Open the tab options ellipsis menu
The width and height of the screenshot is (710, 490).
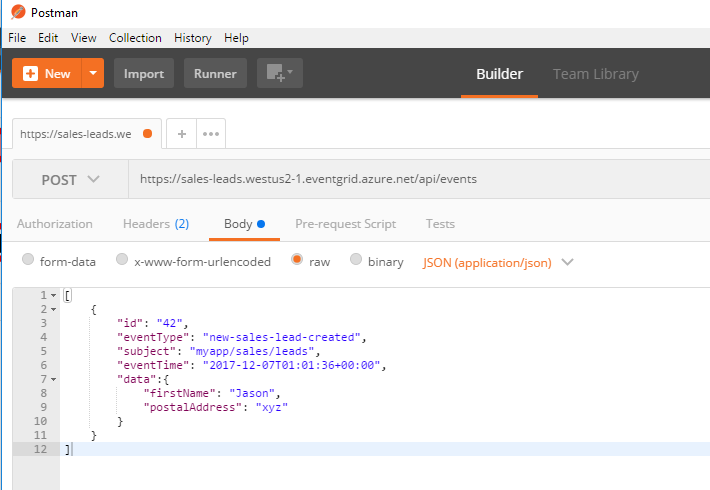pos(211,134)
